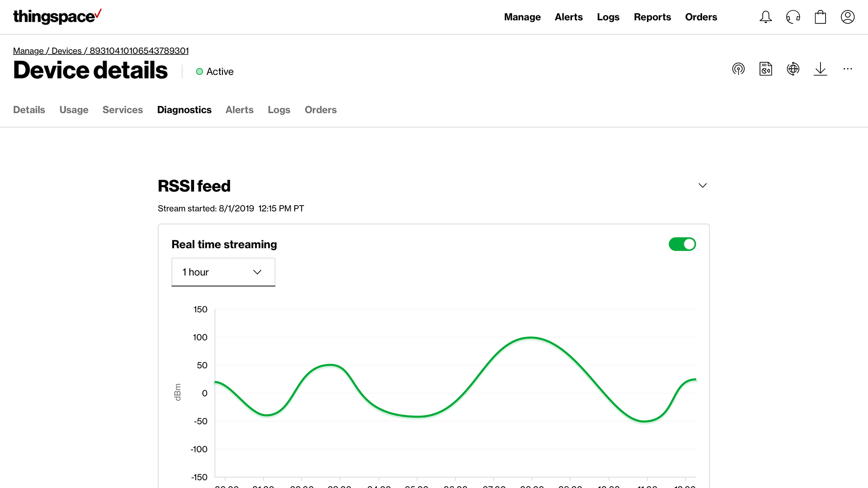The width and height of the screenshot is (868, 488).
Task: Open Manage in top navigation
Action: (x=522, y=17)
